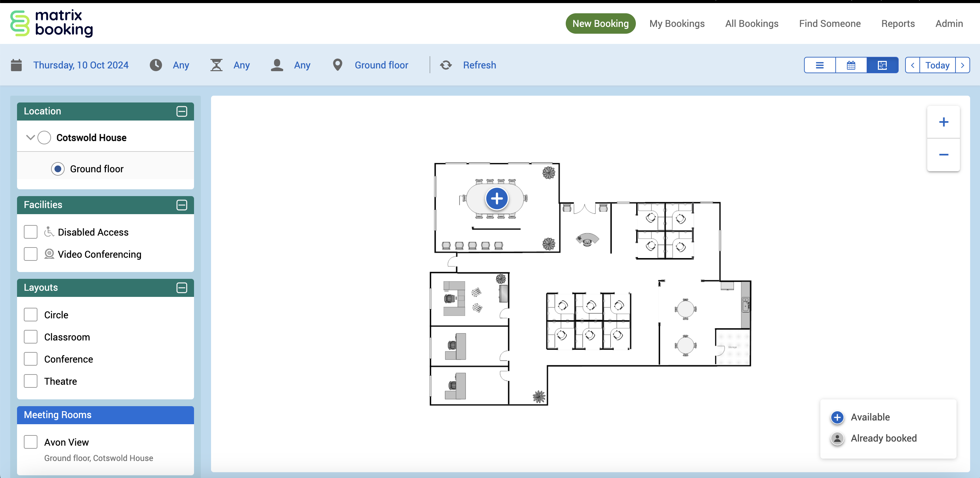Switch to calendar grid view icon
The width and height of the screenshot is (980, 478).
tap(851, 65)
